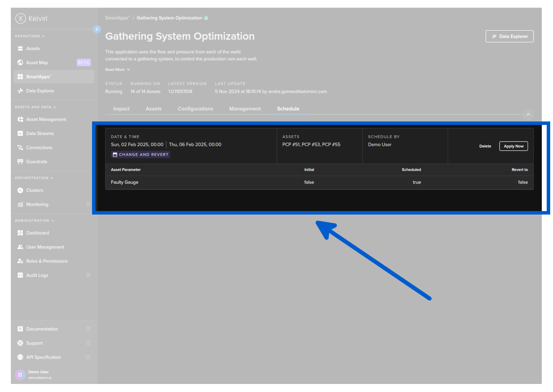Click the Kelvin logo icon
The image size is (553, 392).
pos(21,18)
